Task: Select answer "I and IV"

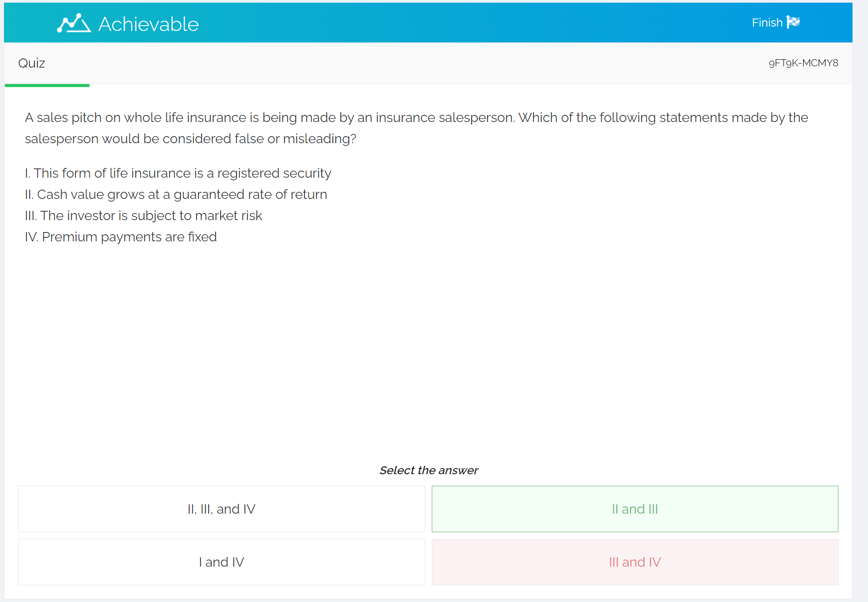Action: (221, 562)
